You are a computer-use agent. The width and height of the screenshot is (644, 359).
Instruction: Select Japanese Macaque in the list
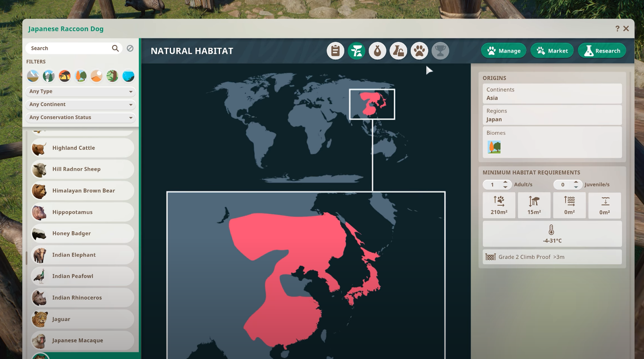coord(82,340)
